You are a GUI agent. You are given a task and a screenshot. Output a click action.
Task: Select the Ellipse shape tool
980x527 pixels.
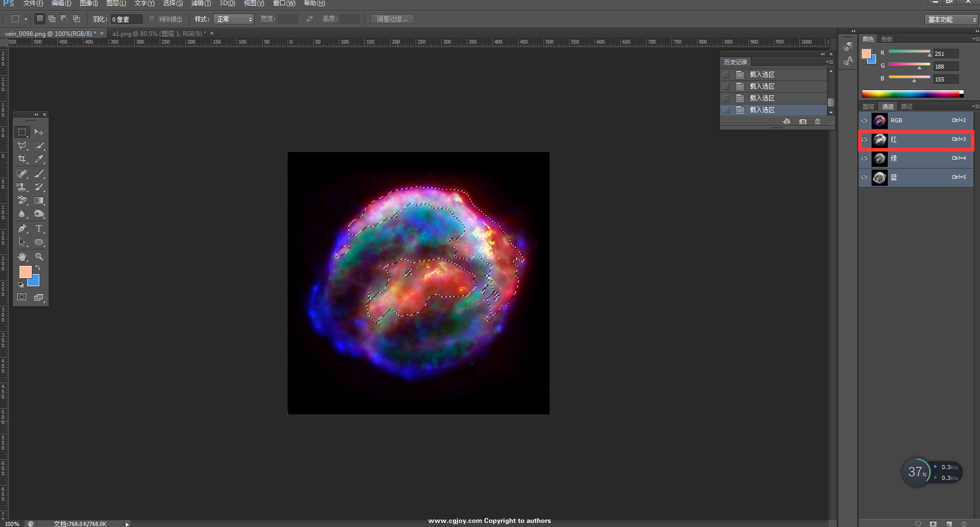click(x=39, y=242)
